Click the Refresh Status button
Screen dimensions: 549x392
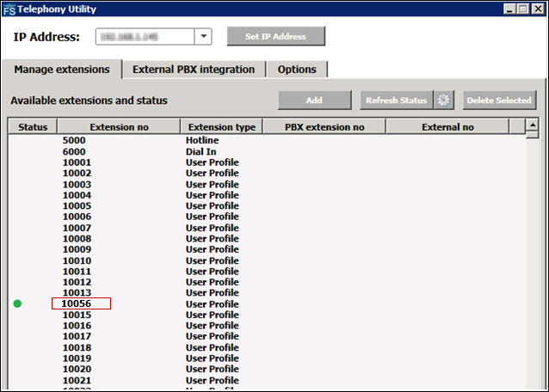[396, 101]
